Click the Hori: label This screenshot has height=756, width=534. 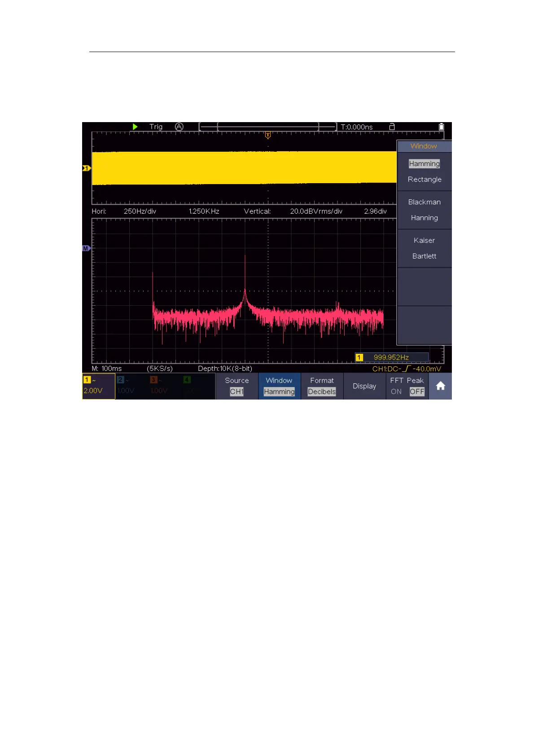(99, 211)
